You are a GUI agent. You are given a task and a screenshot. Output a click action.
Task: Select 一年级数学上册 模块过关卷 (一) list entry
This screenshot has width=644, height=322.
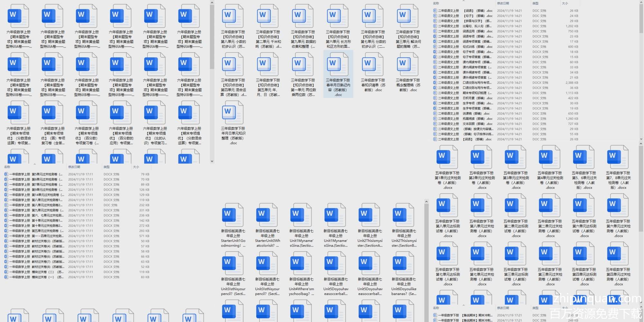point(35,277)
